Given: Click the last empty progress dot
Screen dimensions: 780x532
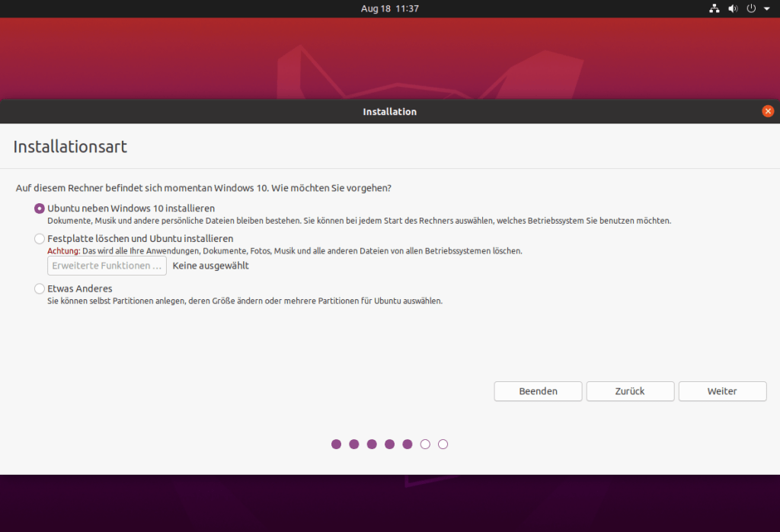Looking at the screenshot, I should [443, 444].
